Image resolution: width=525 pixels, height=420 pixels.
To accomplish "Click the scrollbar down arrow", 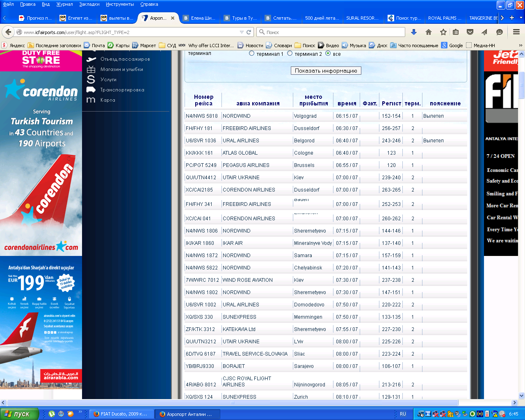I will [x=522, y=396].
